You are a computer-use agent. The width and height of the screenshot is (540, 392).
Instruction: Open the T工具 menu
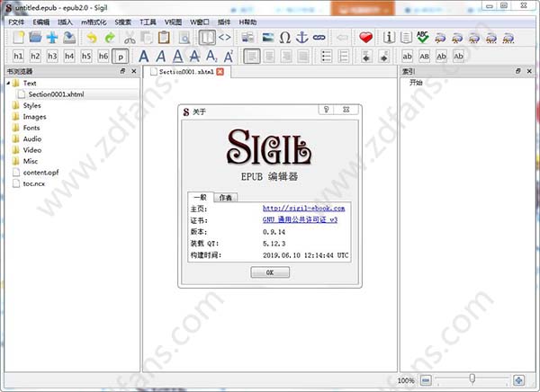148,22
